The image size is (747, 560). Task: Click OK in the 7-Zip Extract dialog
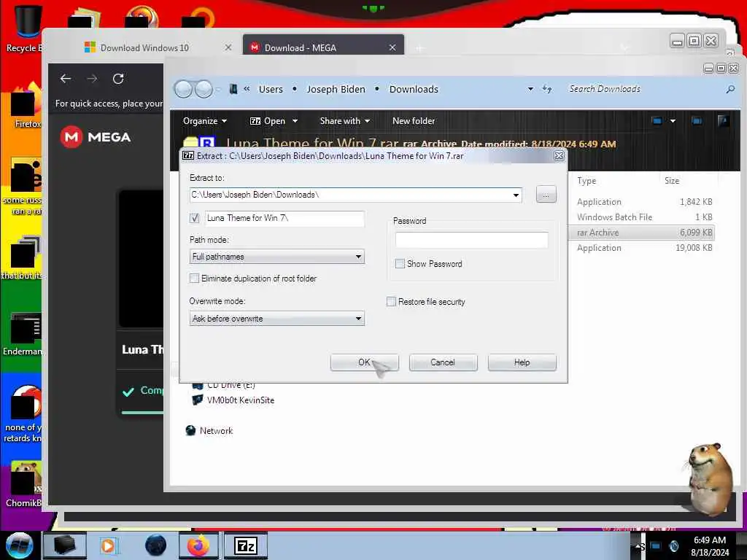click(364, 362)
